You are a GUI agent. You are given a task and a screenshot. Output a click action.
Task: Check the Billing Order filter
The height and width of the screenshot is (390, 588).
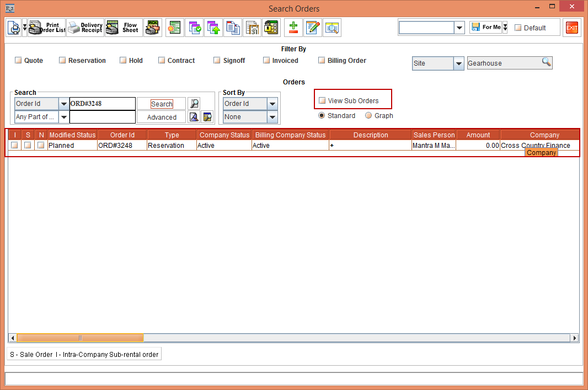322,61
